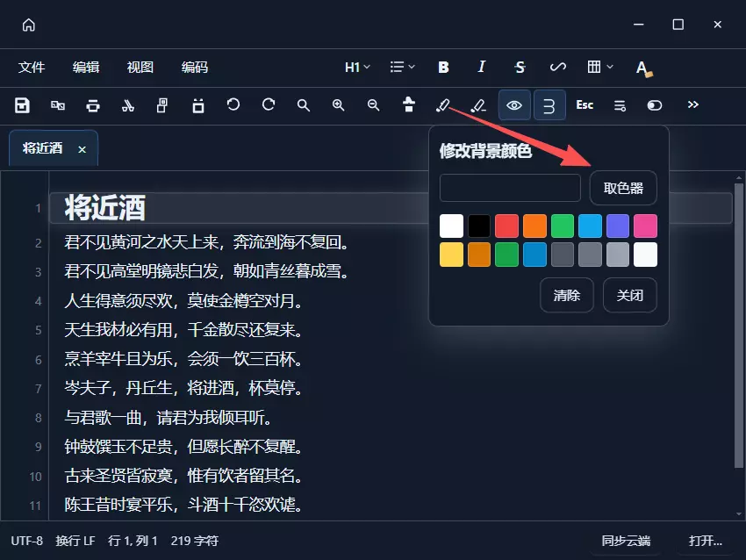746x560 pixels.
Task: Toggle strikethrough formatting
Action: [520, 67]
